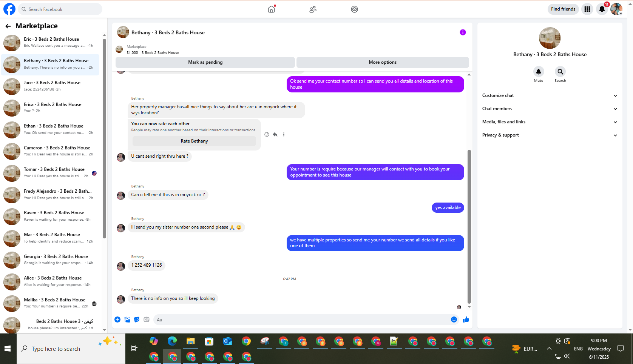Go back with the Marketplace arrow
The width and height of the screenshot is (633, 364).
[x=8, y=26]
